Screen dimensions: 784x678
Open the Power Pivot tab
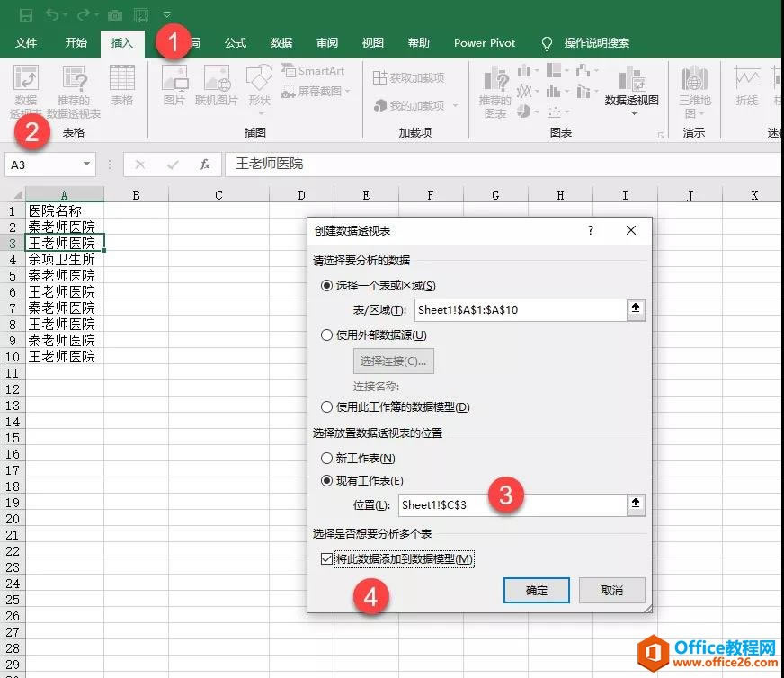[x=484, y=42]
